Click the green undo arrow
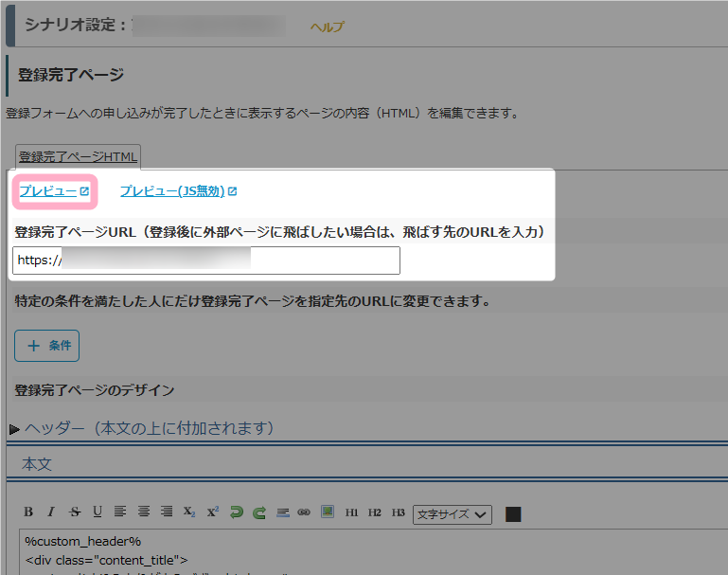The height and width of the screenshot is (575, 728). coord(237,512)
